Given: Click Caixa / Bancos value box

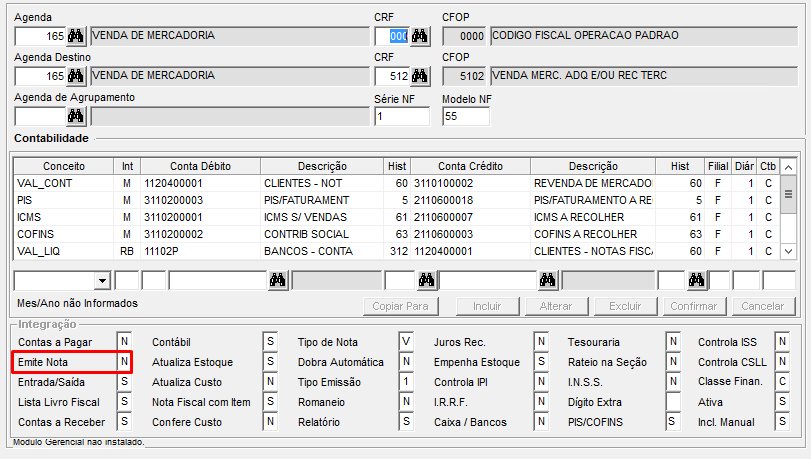Looking at the screenshot, I should click(x=541, y=422).
